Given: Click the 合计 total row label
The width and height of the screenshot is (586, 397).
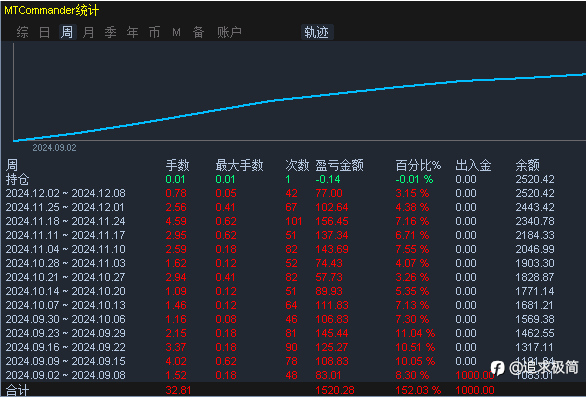Looking at the screenshot, I should (17, 390).
